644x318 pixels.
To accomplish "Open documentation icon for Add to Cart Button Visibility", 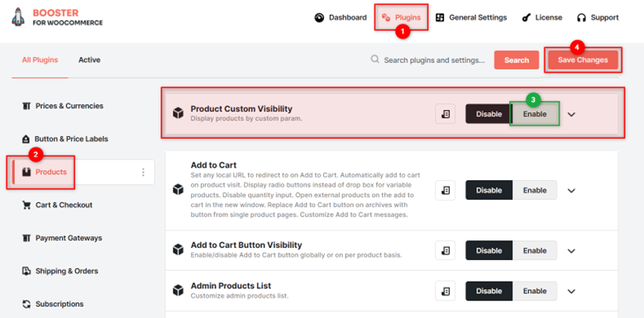I will tap(446, 251).
